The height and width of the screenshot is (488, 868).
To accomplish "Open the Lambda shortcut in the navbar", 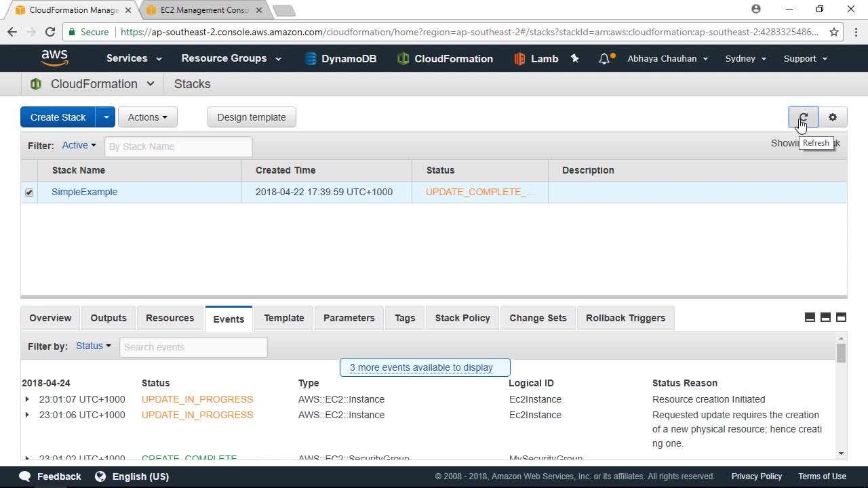I will [536, 59].
